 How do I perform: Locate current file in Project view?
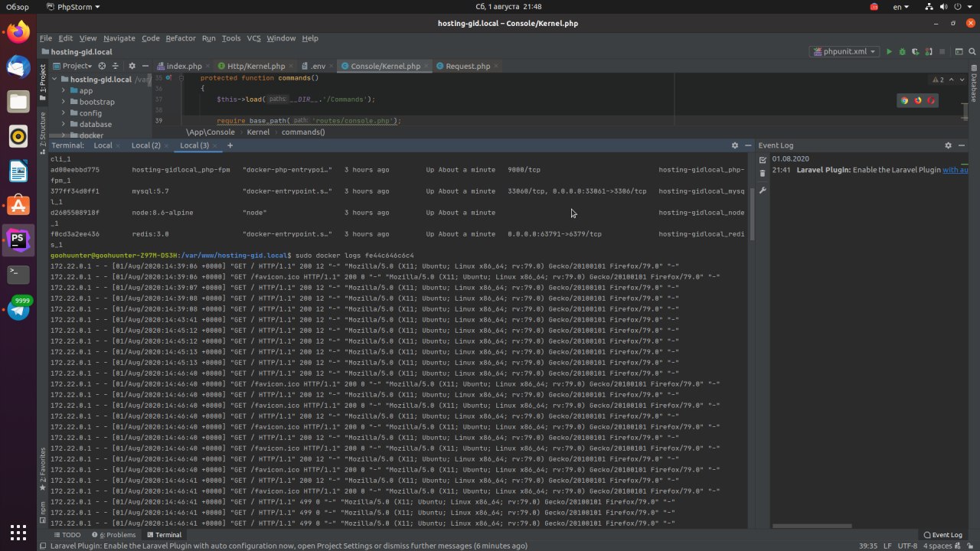click(x=103, y=66)
